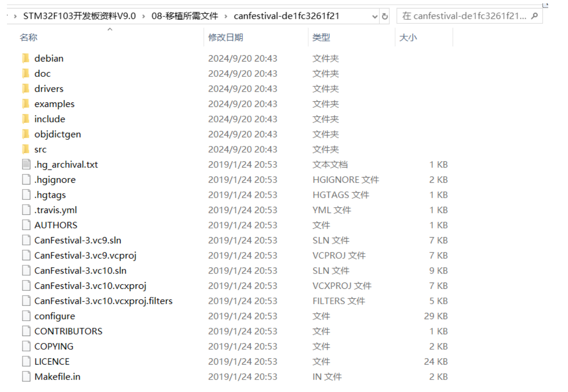Select the configure file name
The image size is (568, 392).
[55, 317]
